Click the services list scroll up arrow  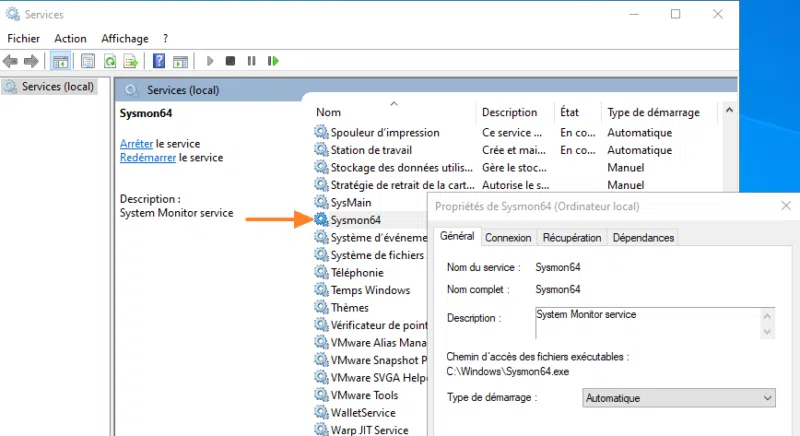pyautogui.click(x=729, y=110)
